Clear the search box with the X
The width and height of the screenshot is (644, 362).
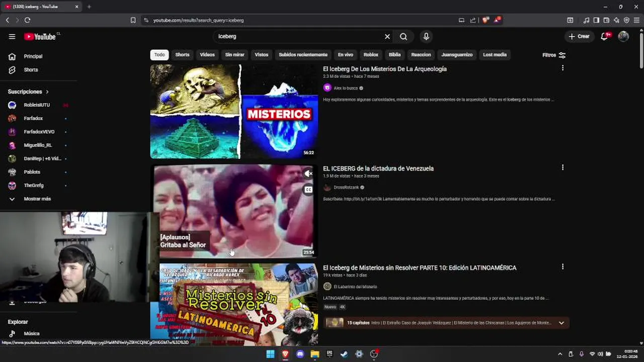click(387, 36)
